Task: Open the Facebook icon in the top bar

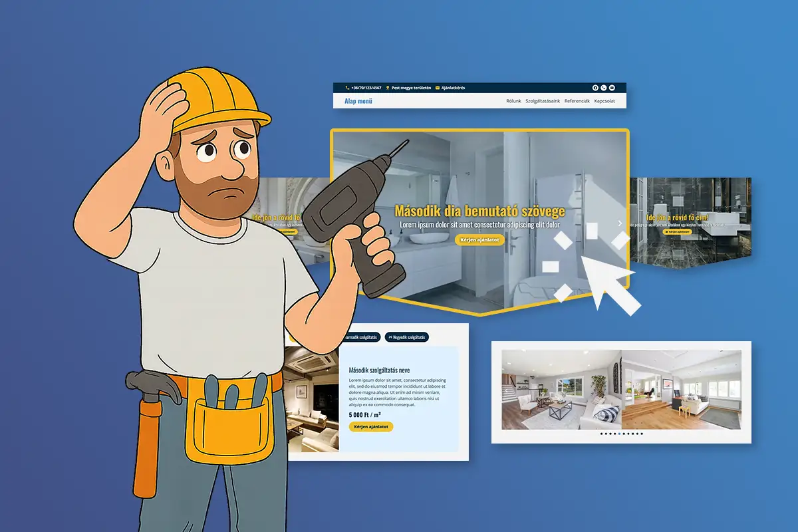Action: point(595,88)
